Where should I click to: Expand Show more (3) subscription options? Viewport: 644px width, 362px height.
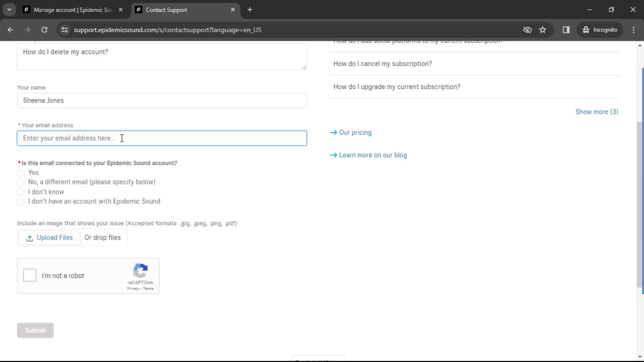click(x=597, y=112)
